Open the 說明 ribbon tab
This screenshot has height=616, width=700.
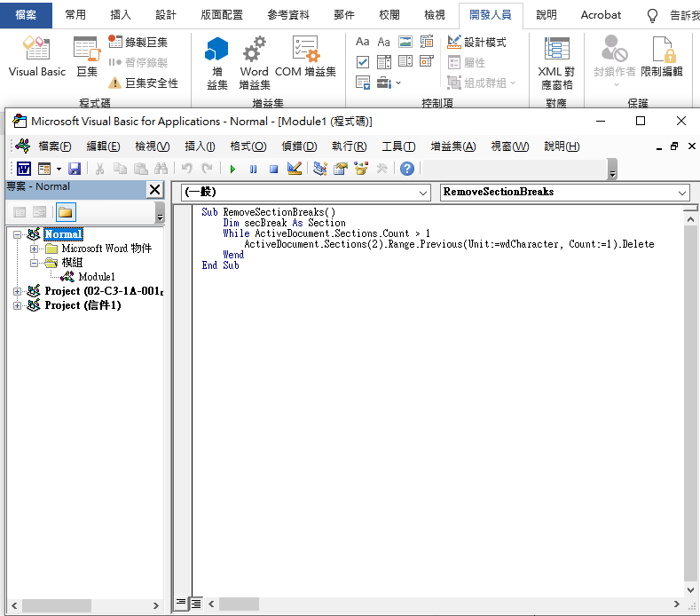(546, 15)
